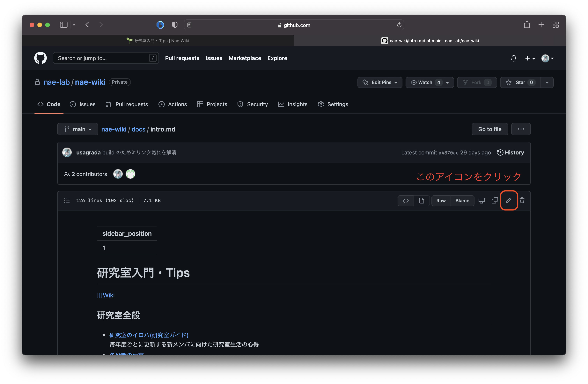This screenshot has height=384, width=588.
Task: Expand the Watch options dropdown
Action: (x=448, y=82)
